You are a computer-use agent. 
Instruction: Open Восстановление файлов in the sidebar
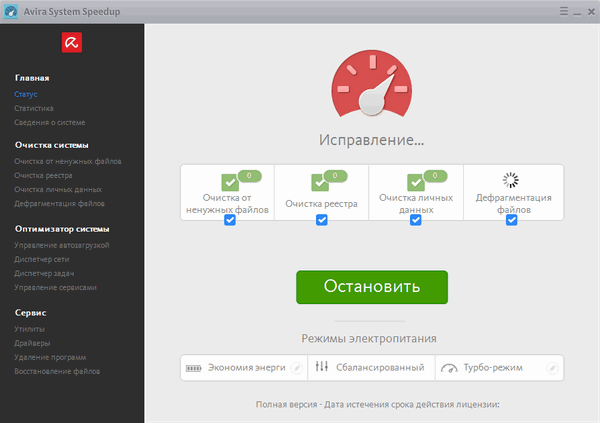click(x=57, y=371)
